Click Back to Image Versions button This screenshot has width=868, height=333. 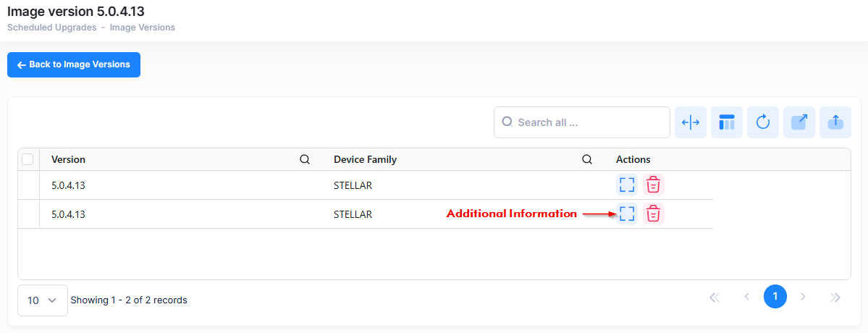click(x=74, y=64)
